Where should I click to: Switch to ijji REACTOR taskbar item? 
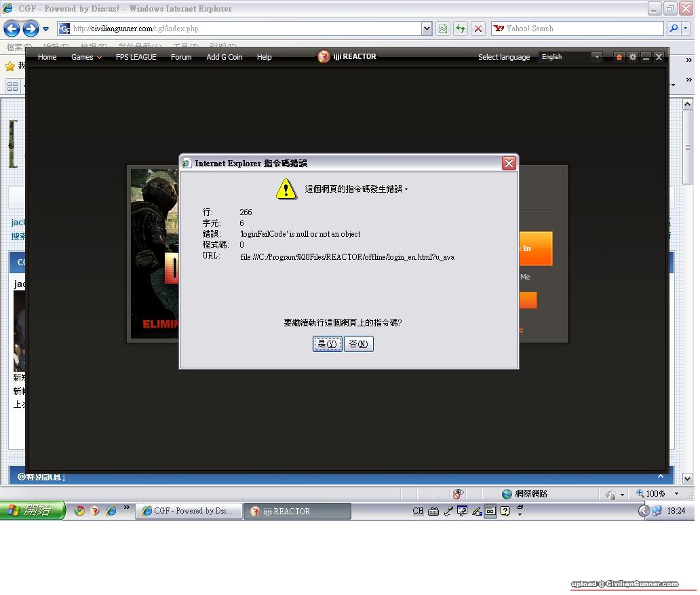(x=298, y=512)
